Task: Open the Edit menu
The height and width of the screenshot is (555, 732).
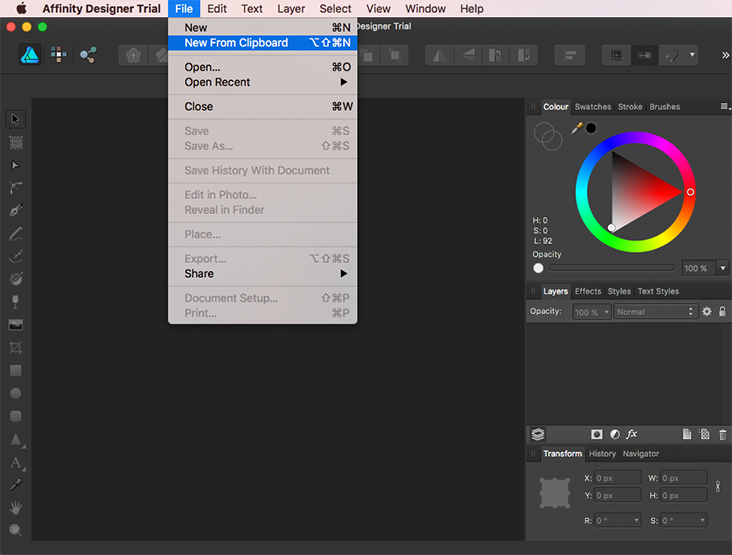Action: [x=217, y=9]
